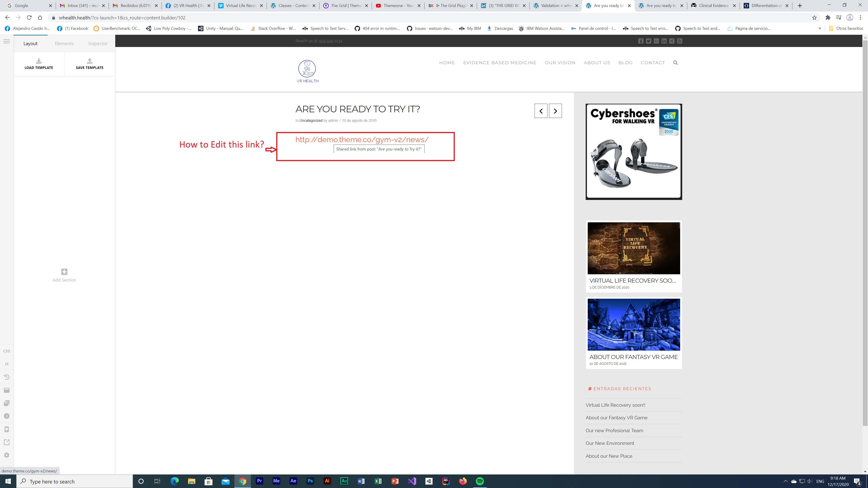Open the builder settings gear
Image resolution: width=868 pixels, height=488 pixels.
[6, 455]
